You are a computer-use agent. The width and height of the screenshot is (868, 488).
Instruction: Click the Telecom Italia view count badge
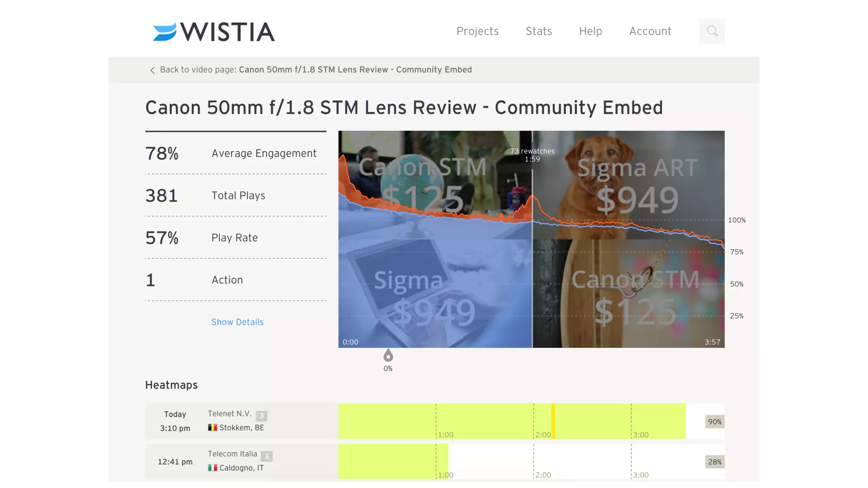point(267,456)
